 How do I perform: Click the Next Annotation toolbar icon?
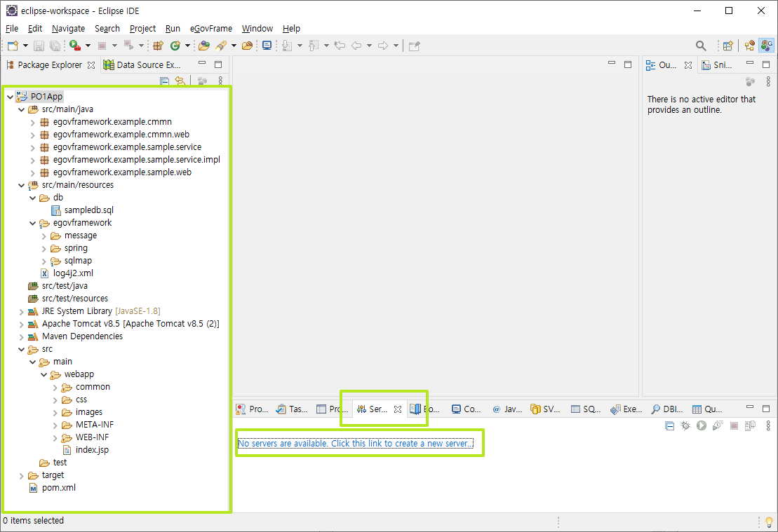click(287, 46)
